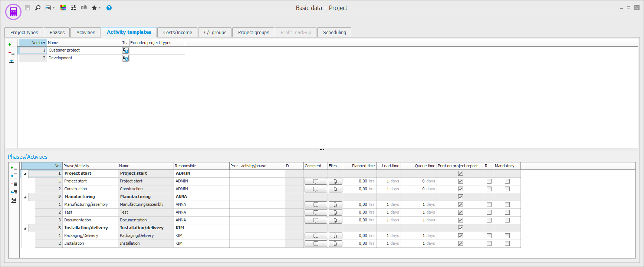Image resolution: width=644 pixels, height=267 pixels.
Task: Switch to the Project types tab
Action: tap(24, 33)
